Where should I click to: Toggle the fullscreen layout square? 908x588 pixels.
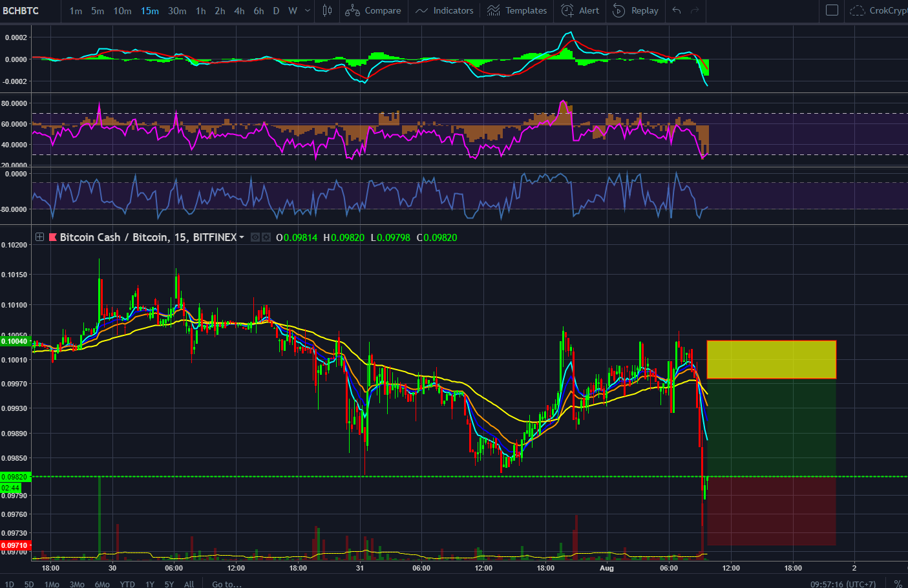coord(832,10)
